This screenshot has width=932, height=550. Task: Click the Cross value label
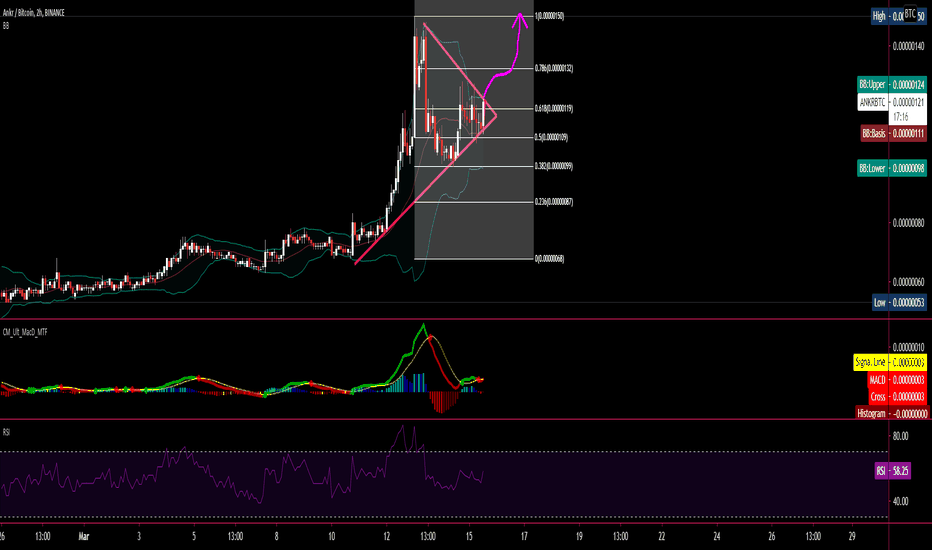click(x=896, y=397)
